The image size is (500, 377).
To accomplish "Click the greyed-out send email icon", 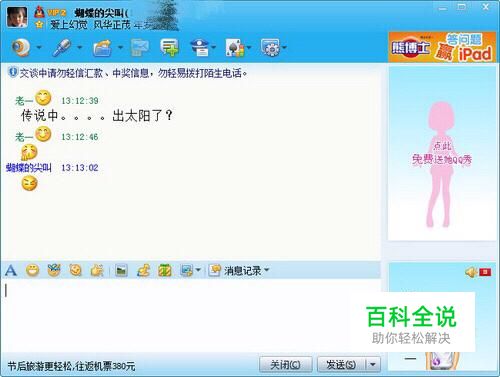I will (x=140, y=48).
